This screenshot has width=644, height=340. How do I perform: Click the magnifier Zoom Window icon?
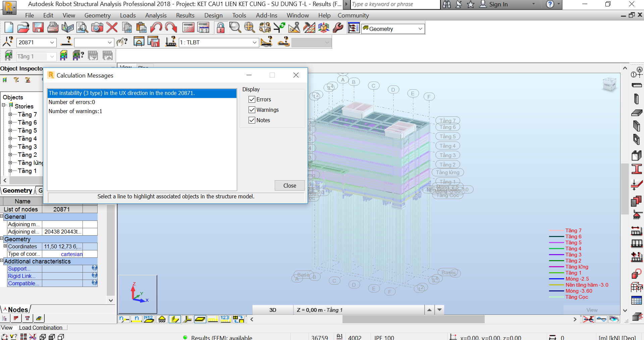[235, 28]
